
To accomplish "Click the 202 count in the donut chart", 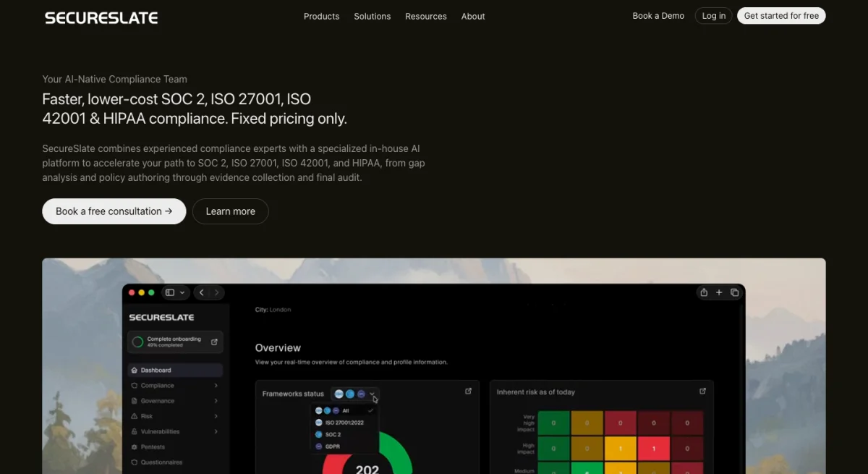I will (367, 469).
